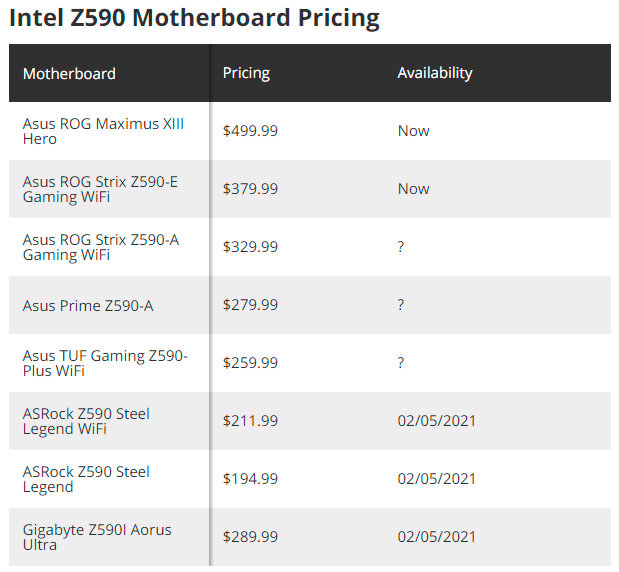Click the Intel Z590 Motherboard Pricing heading
The height and width of the screenshot is (572, 619).
194,17
